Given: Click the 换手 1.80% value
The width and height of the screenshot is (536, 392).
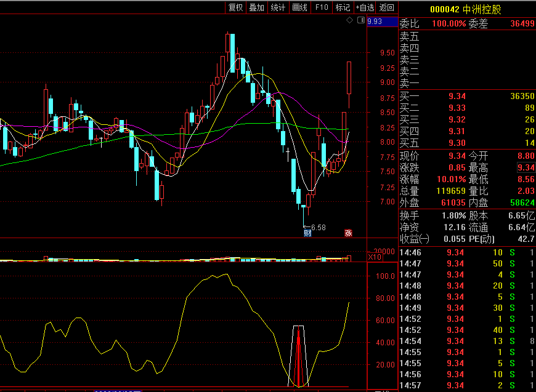Looking at the screenshot, I should tap(454, 216).
